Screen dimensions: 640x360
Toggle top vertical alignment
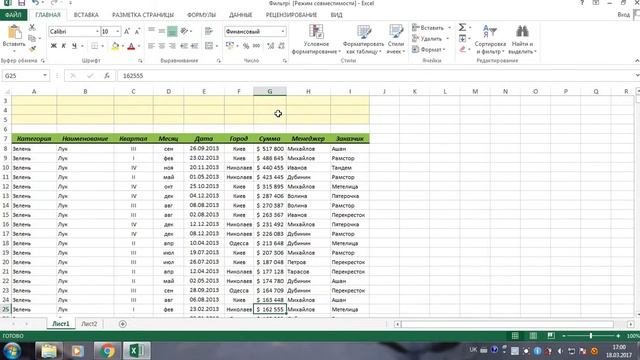click(151, 31)
